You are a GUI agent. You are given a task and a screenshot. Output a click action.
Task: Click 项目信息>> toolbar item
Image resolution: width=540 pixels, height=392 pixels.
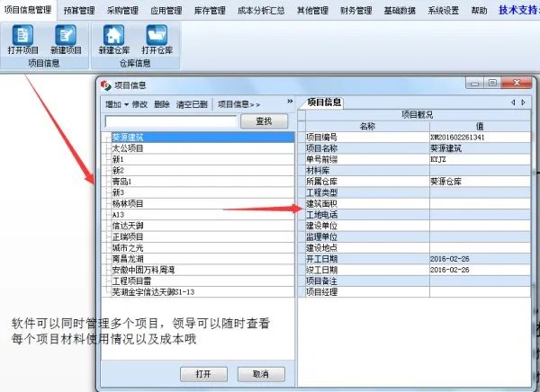click(238, 104)
